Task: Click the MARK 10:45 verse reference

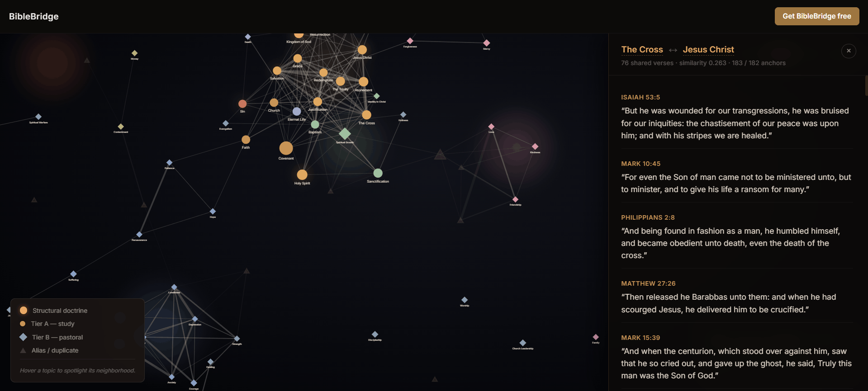Action: click(x=640, y=164)
